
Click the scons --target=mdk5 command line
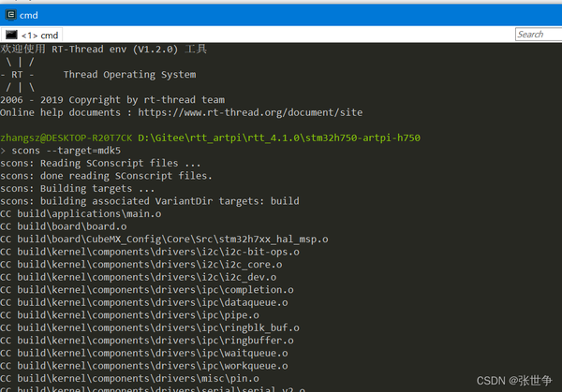(x=66, y=150)
